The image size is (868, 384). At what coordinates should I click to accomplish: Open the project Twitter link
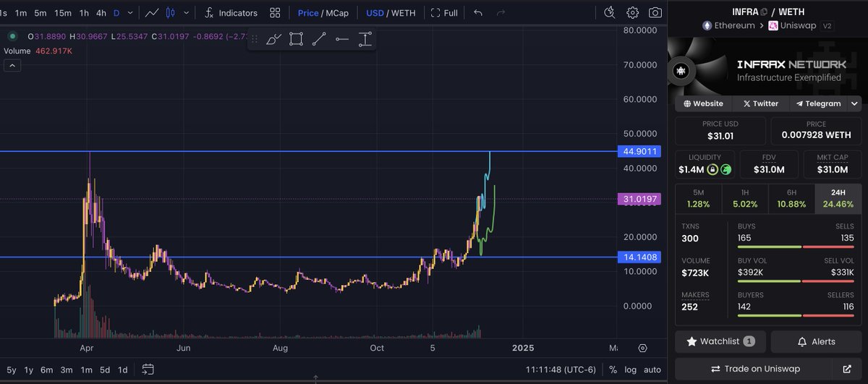point(760,103)
